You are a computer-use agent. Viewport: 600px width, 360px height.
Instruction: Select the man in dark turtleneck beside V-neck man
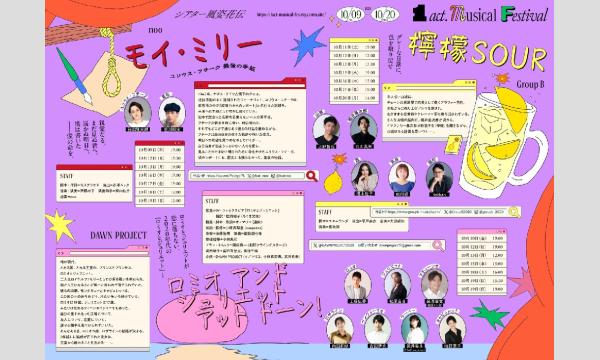[364, 130]
